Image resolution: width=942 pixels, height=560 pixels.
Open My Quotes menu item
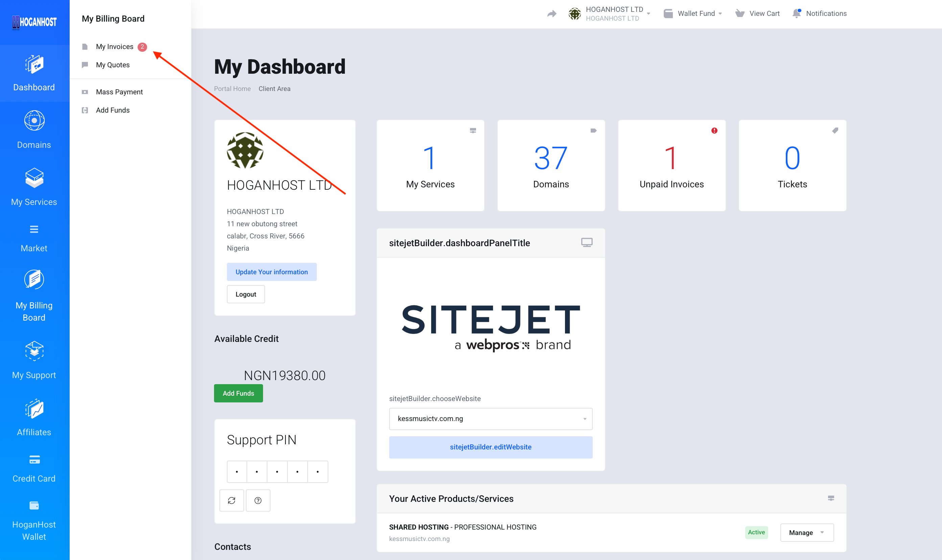point(113,65)
